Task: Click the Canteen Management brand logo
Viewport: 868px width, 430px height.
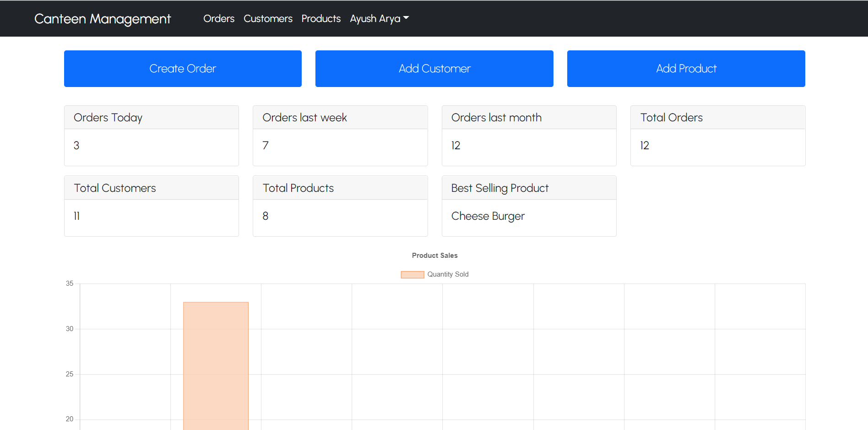Action: coord(103,19)
